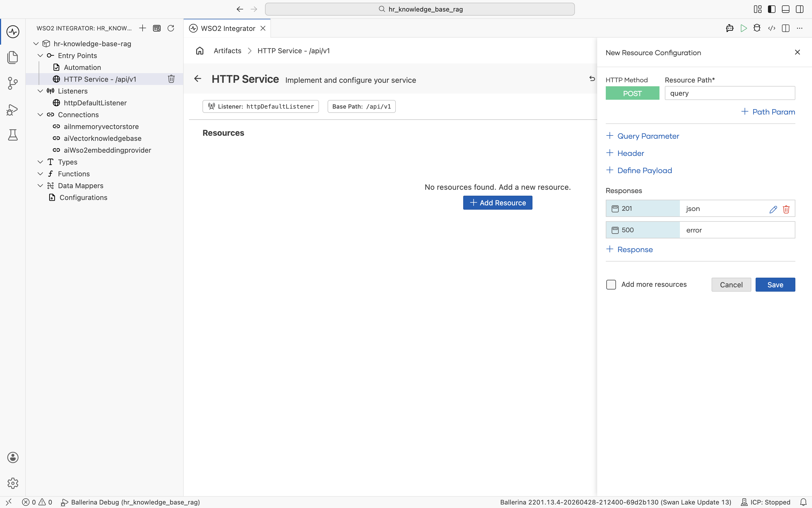Screen dimensions: 812x508
Task: Open the Source Control view
Action: [x=13, y=83]
